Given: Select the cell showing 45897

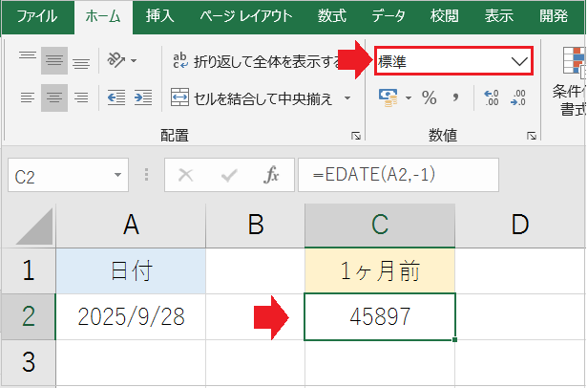Looking at the screenshot, I should (380, 316).
